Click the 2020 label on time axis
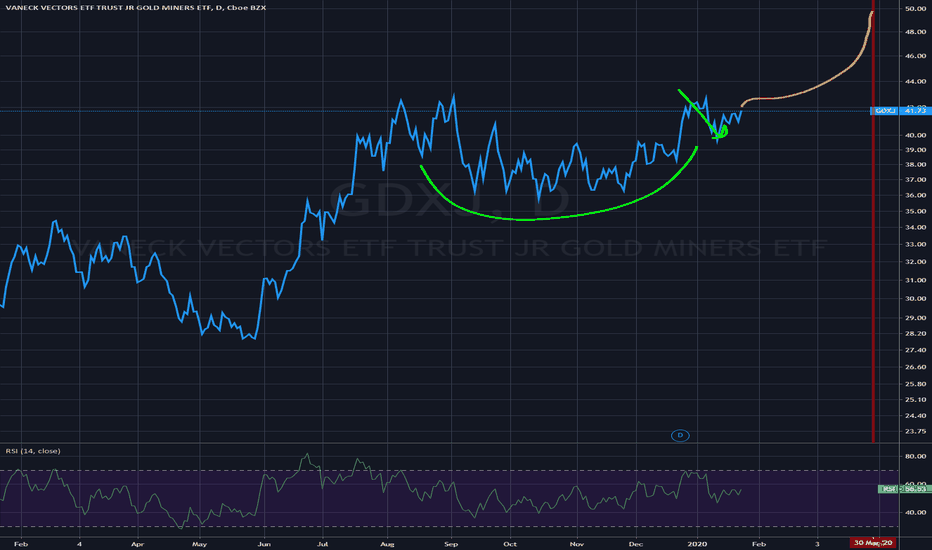The width and height of the screenshot is (932, 550). pyautogui.click(x=697, y=544)
